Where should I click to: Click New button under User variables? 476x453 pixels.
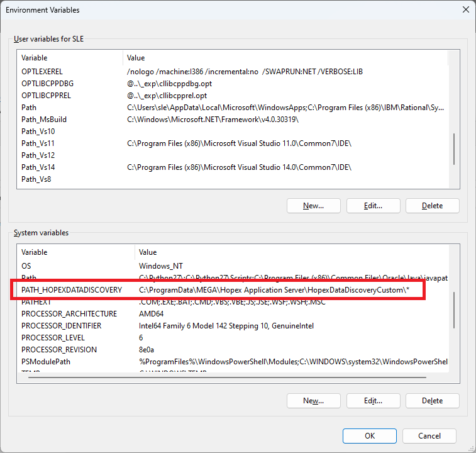(x=313, y=206)
